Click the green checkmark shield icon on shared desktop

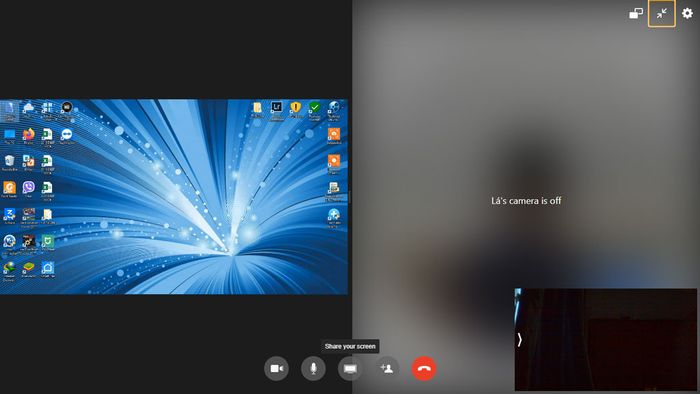[314, 107]
